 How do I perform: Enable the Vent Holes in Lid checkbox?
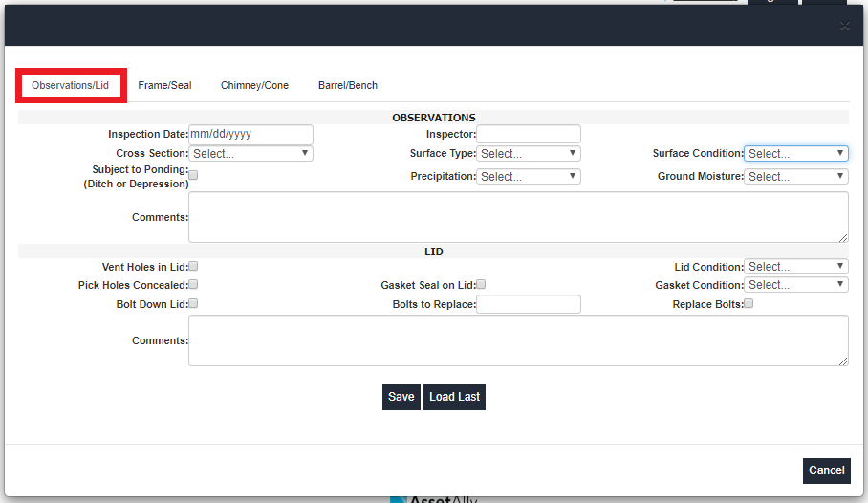click(193, 267)
